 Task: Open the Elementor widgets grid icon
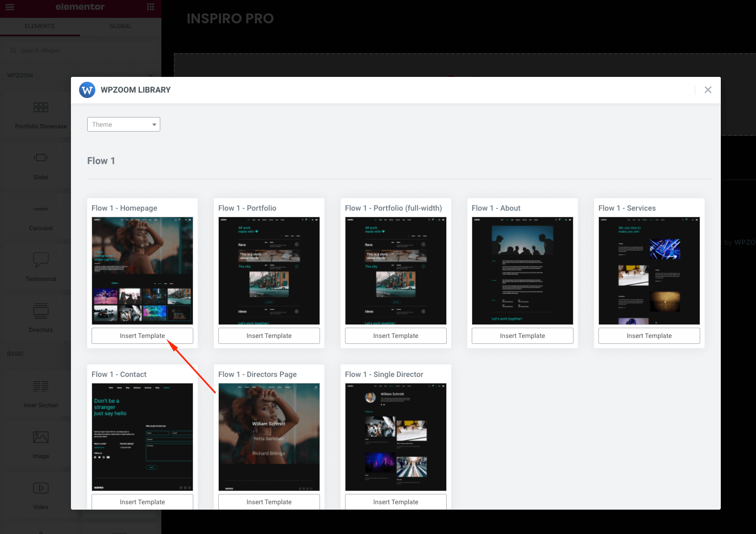151,7
